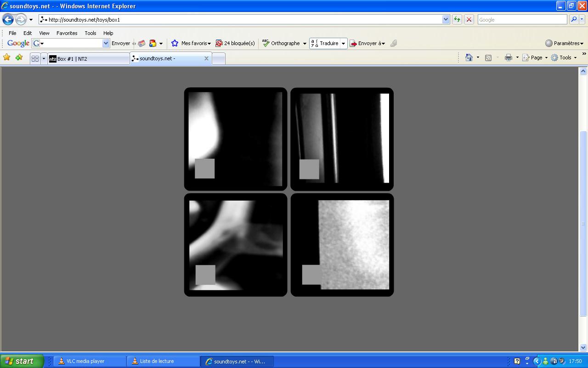
Task: Click the empty New Tab button
Action: (219, 58)
